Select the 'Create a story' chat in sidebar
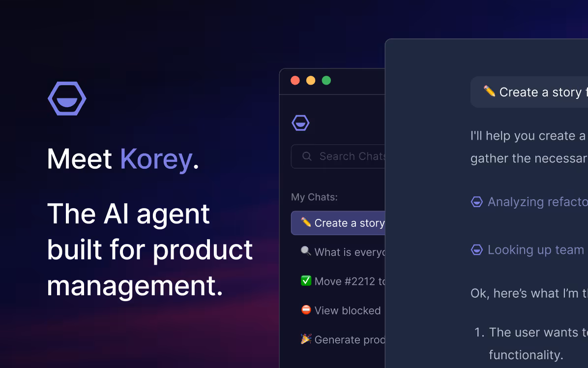The height and width of the screenshot is (368, 588). (x=338, y=223)
